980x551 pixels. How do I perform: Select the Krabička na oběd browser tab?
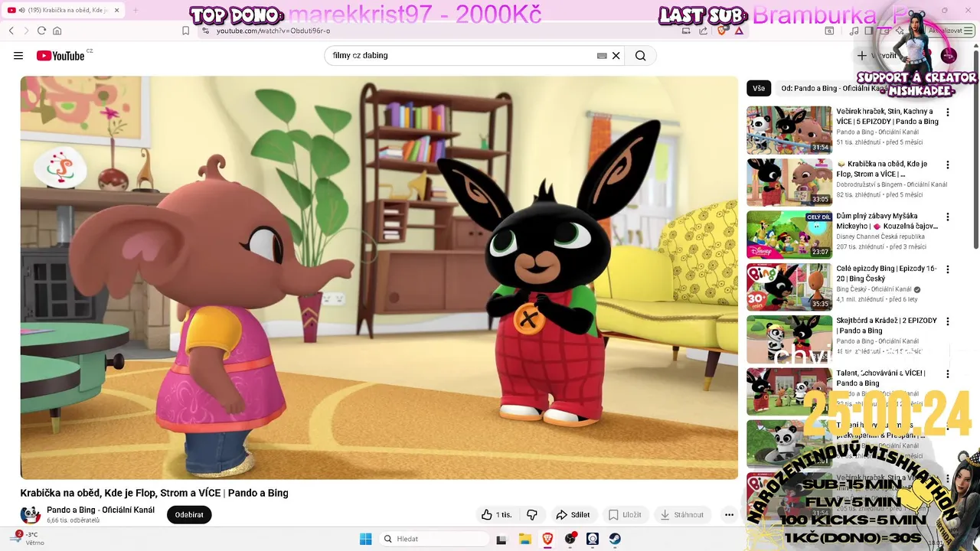[x=64, y=10]
